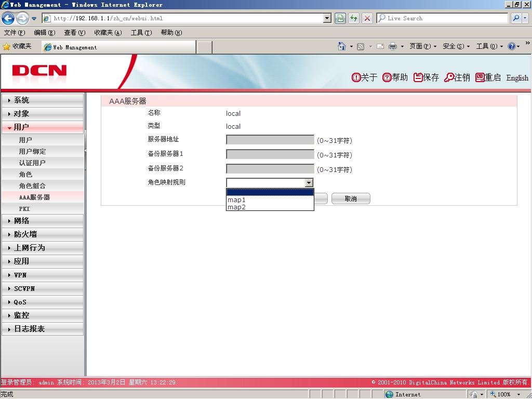Click the RSS feeds icon
This screenshot has width=532, height=399.
[x=361, y=46]
